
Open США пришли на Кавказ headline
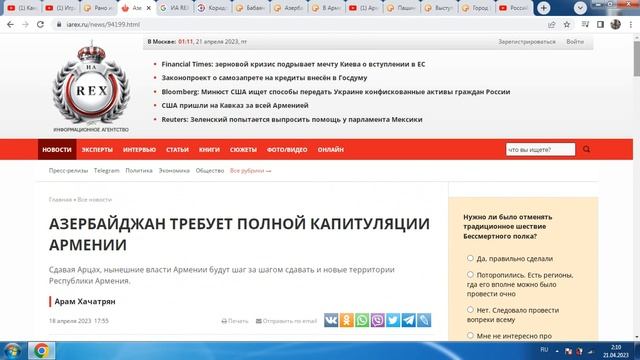click(x=235, y=105)
